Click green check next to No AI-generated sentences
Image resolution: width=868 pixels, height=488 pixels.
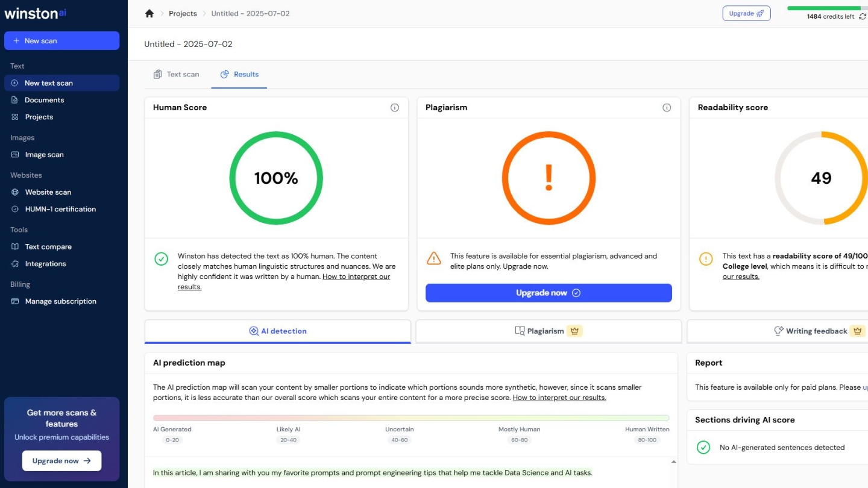[703, 448]
